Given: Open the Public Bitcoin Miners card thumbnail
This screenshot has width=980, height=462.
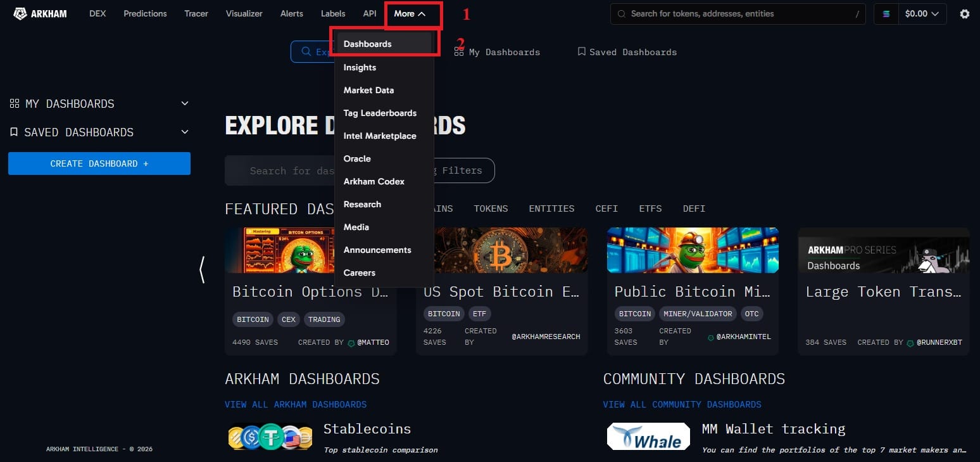Looking at the screenshot, I should [693, 250].
